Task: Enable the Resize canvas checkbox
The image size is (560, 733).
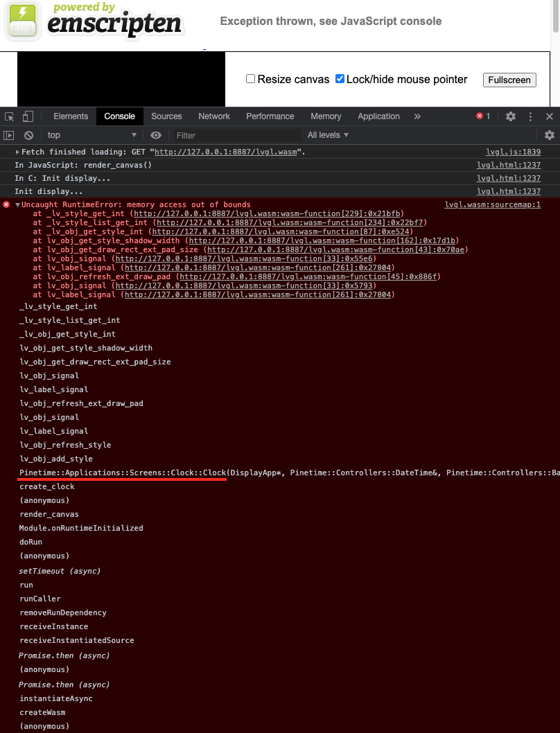Action: (x=251, y=79)
